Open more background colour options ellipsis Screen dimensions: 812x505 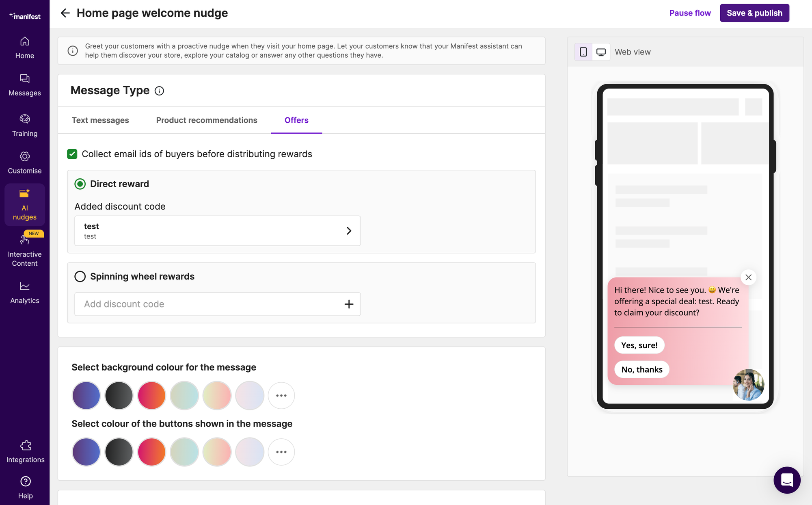tap(281, 395)
